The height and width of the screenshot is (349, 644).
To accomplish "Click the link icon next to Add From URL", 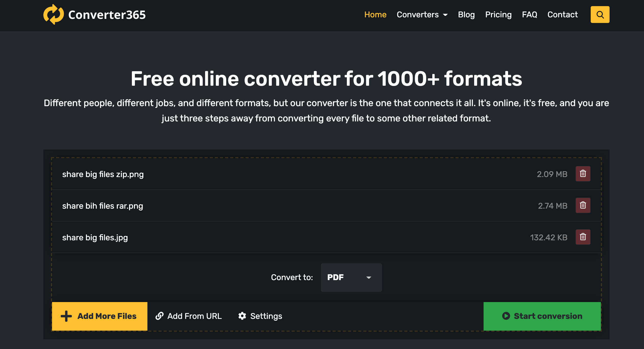I will point(160,316).
